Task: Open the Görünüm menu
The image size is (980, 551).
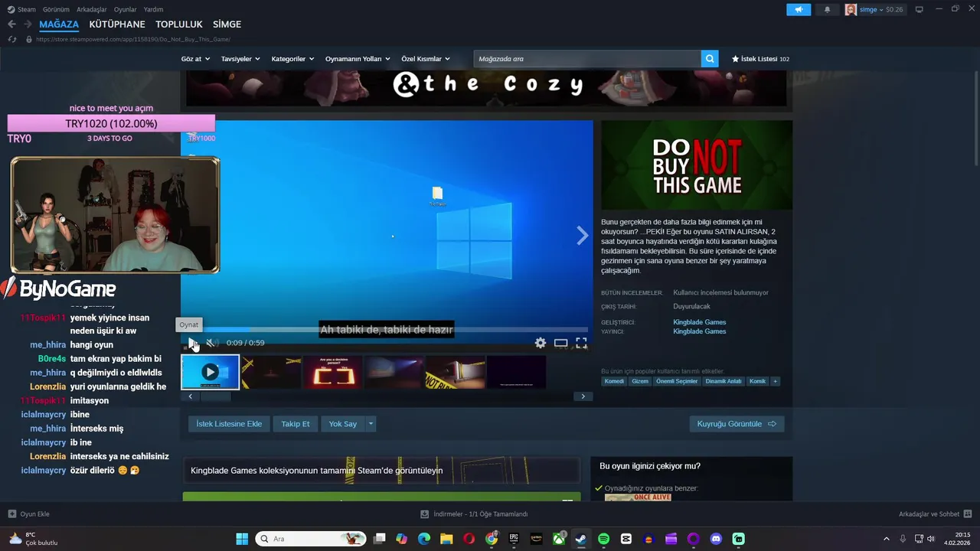Action: click(56, 9)
